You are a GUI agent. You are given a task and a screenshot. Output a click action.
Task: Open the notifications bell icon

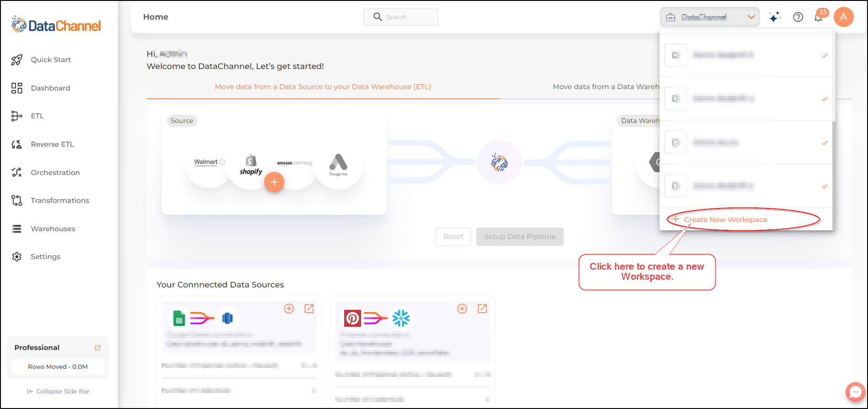819,17
